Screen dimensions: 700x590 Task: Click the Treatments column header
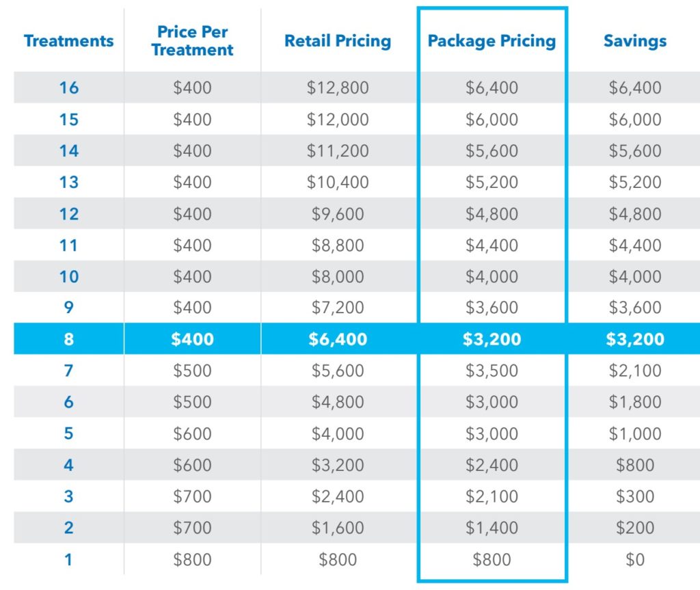tap(69, 40)
